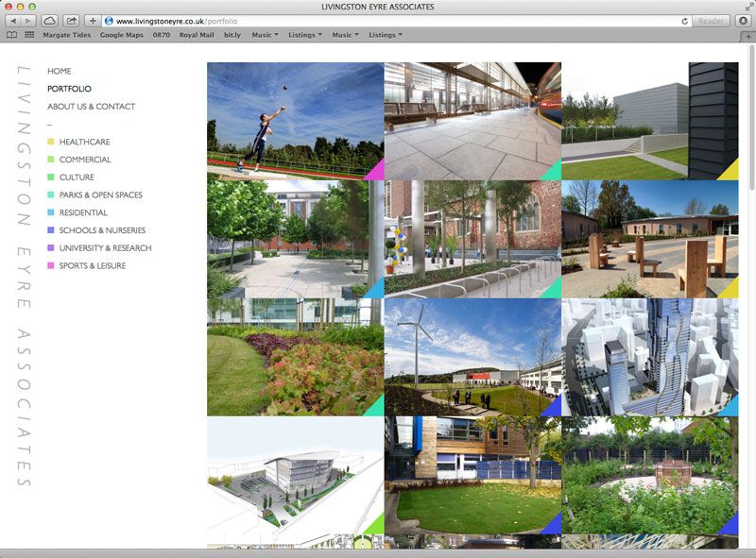Viewport: 756px width, 558px height.
Task: Click the purple UNIVERSITY & RESEARCH swatch
Action: click(x=51, y=248)
